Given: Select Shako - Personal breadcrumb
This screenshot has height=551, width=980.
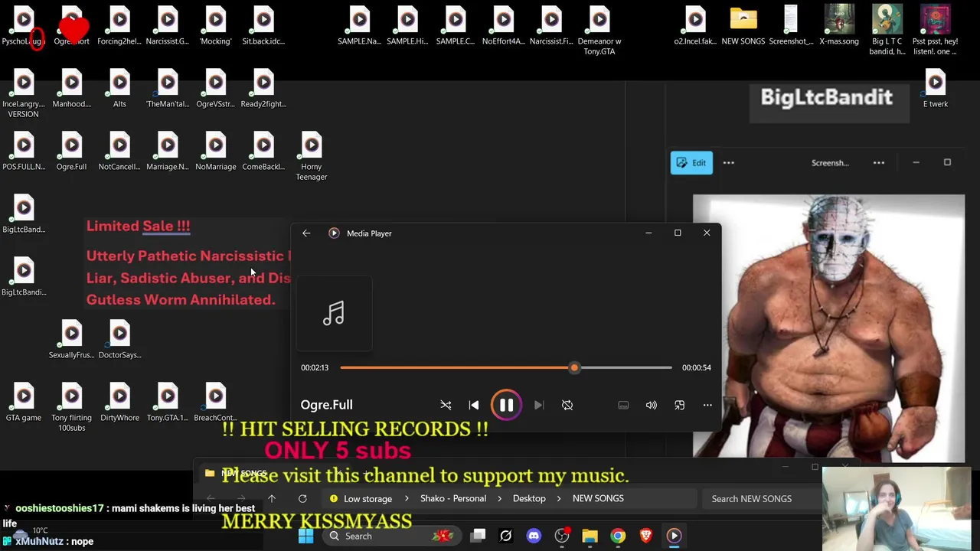Looking at the screenshot, I should pos(453,499).
